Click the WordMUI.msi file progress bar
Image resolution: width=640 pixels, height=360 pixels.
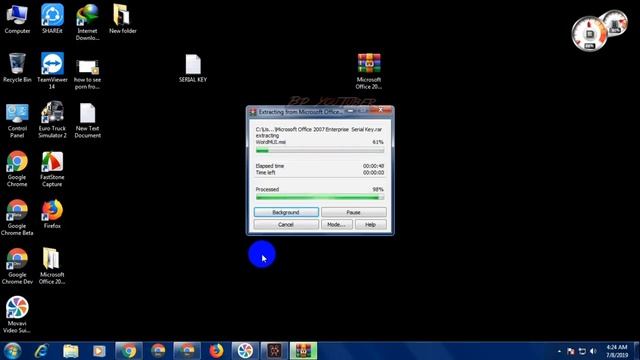pyautogui.click(x=320, y=151)
